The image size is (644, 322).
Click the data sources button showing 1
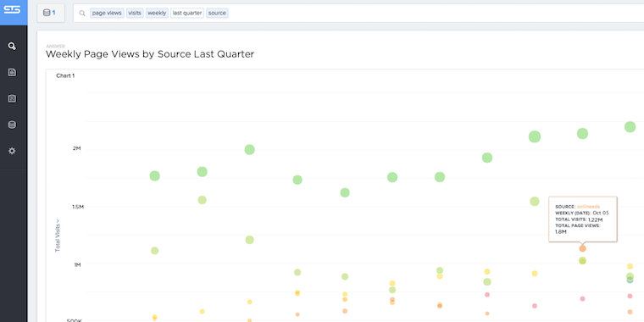click(51, 14)
